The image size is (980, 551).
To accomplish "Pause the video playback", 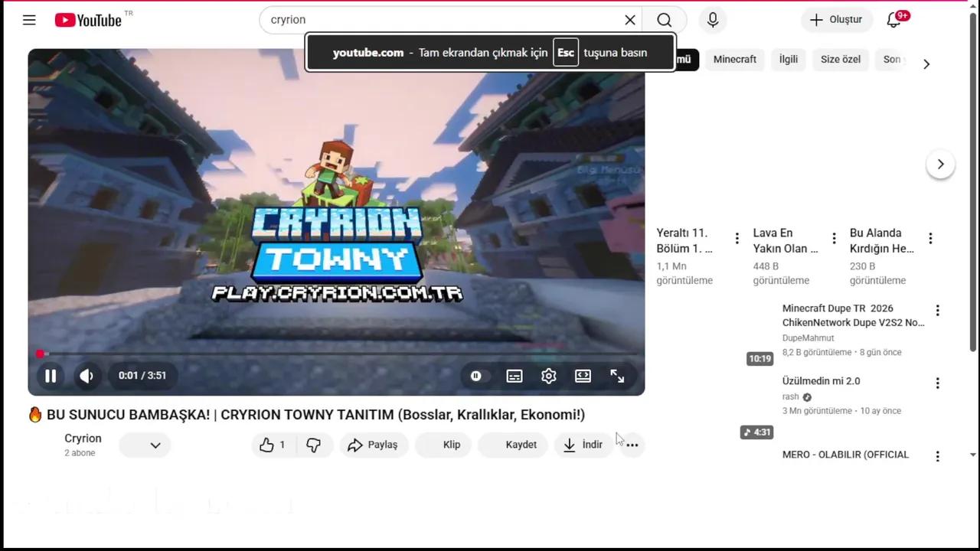I will pos(51,375).
